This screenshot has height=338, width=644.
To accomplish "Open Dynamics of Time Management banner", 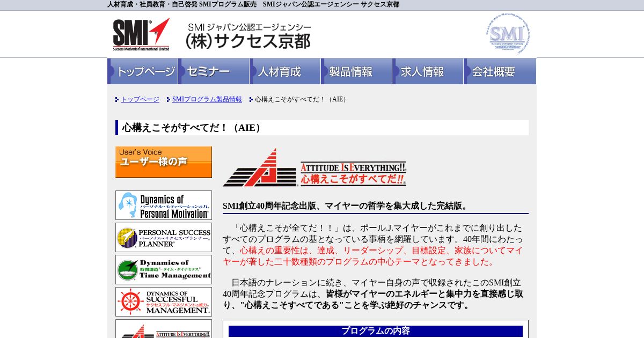I will [x=164, y=269].
